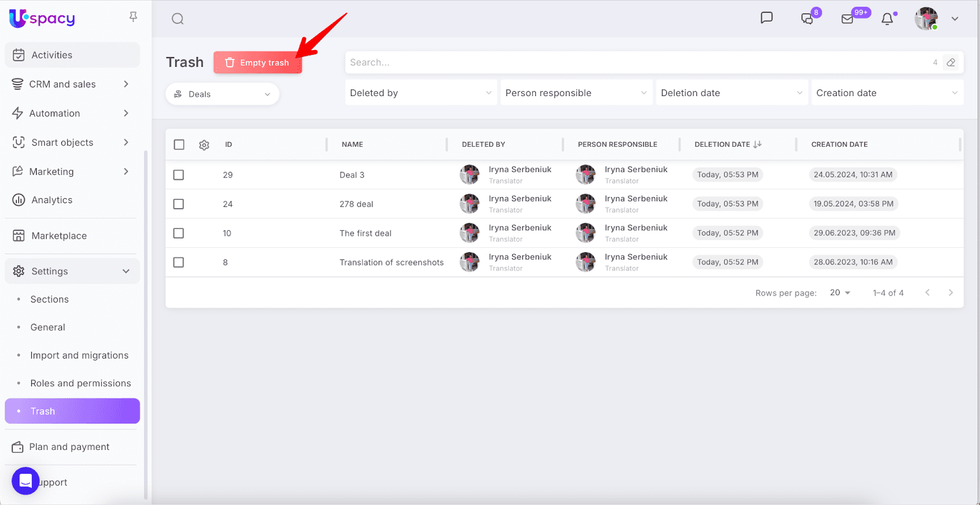Open the Deals entity type dropdown
The image size is (980, 505).
(222, 94)
